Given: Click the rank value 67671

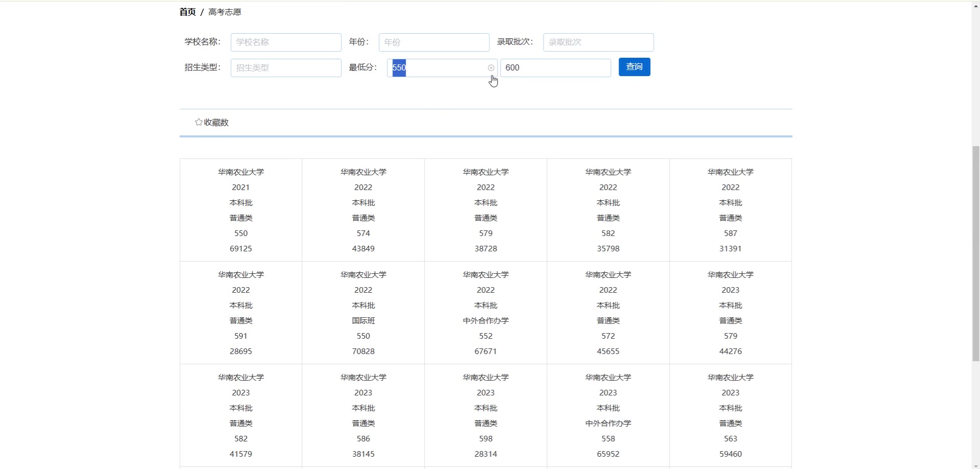Looking at the screenshot, I should [x=486, y=351].
